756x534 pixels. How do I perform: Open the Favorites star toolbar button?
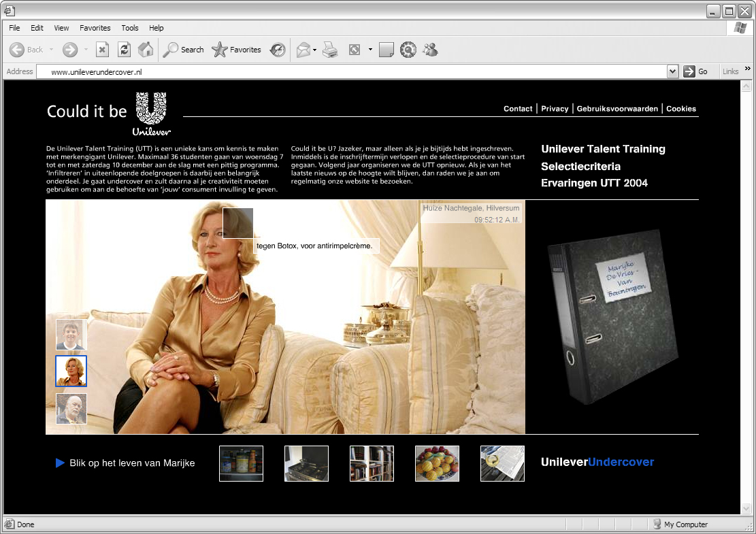236,50
